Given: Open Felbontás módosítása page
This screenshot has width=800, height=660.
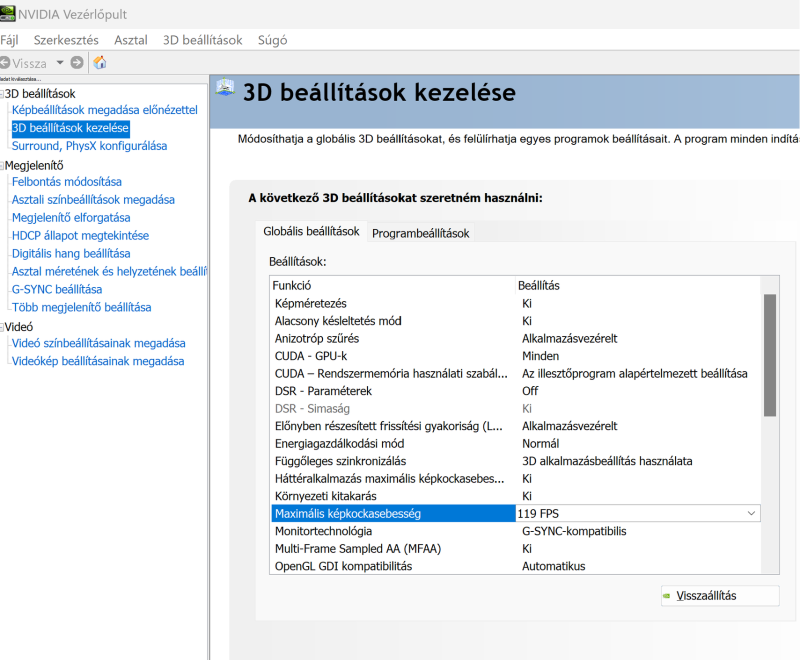Looking at the screenshot, I should point(67,182).
